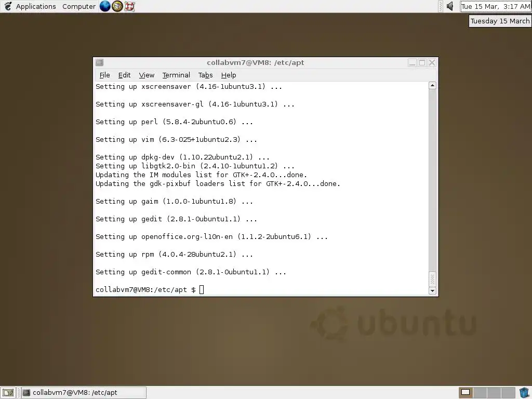Click the terminal scrollbar thumb

coord(432,279)
